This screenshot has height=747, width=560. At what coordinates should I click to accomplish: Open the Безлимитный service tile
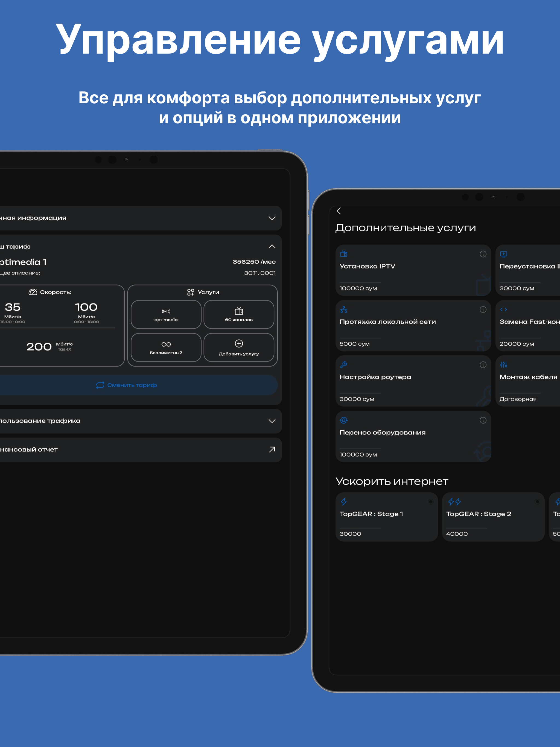pos(166,348)
